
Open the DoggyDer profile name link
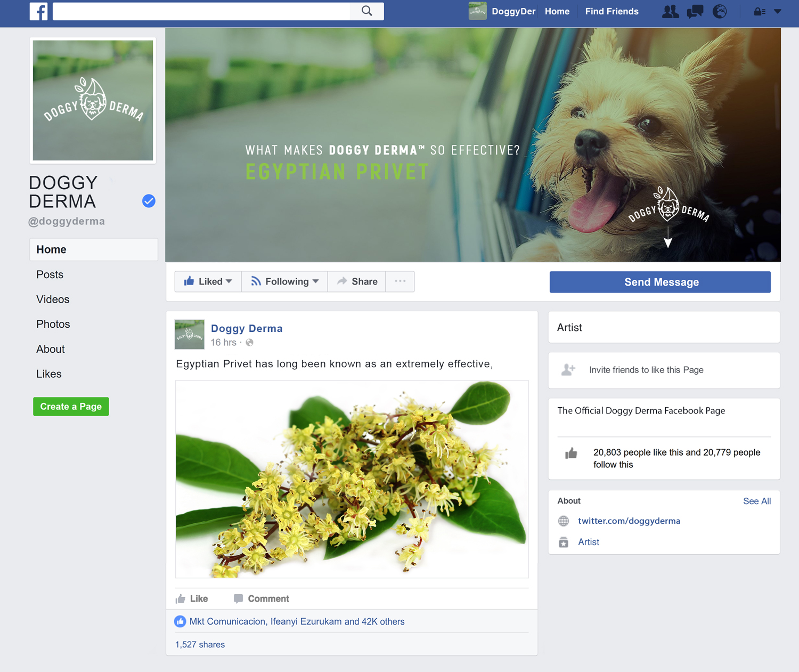point(513,11)
